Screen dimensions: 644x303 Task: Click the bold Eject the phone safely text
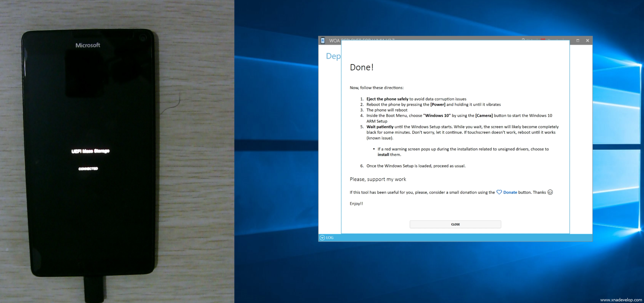[387, 99]
